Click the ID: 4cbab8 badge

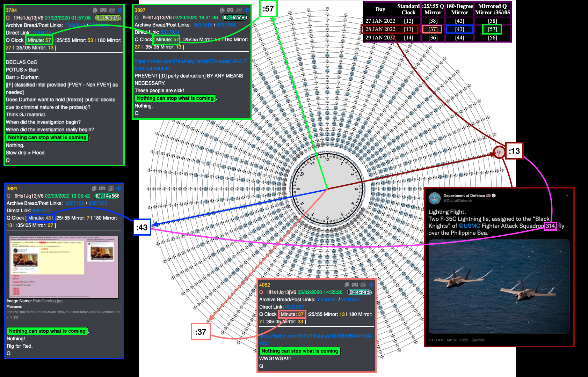click(x=360, y=292)
